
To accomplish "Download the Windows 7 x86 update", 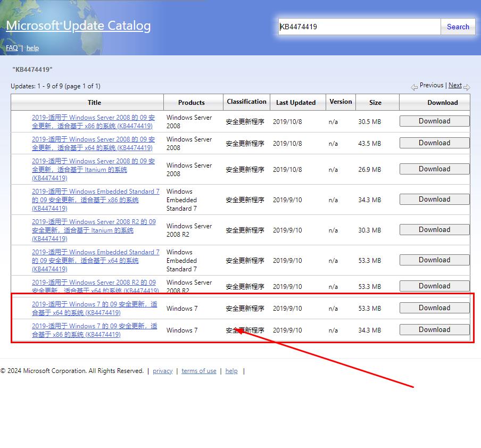I will click(x=434, y=330).
